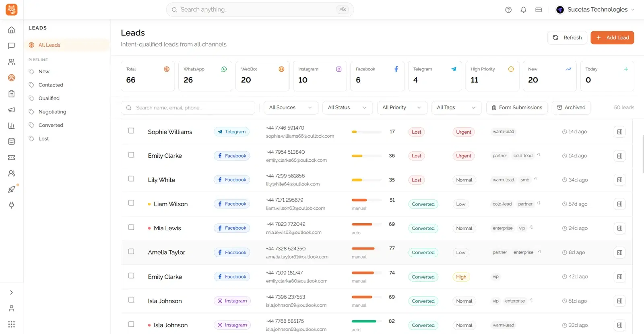
Task: Open details panel for Isla Johnson Instagram 69
Action: pos(620,301)
